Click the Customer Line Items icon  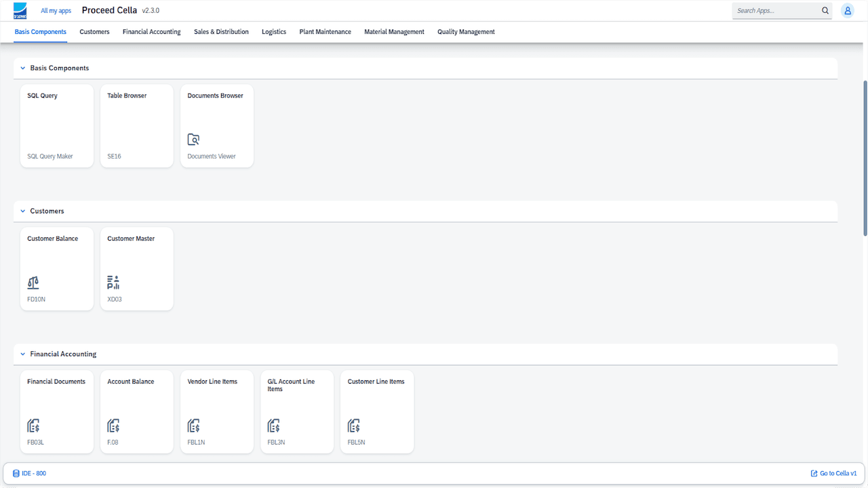(x=353, y=426)
